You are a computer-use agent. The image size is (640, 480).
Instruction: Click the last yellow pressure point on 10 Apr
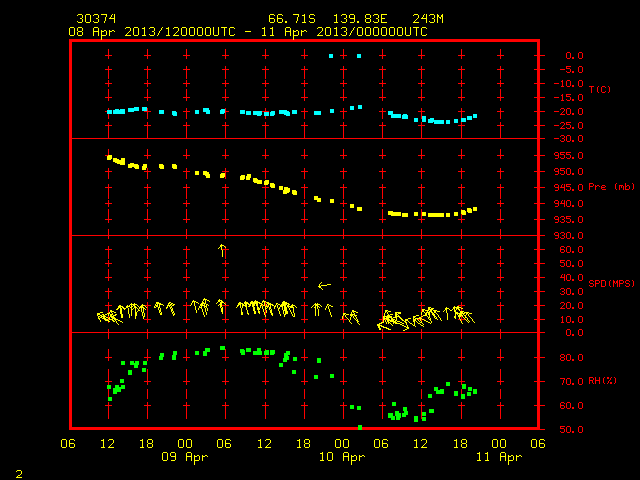pos(475,209)
